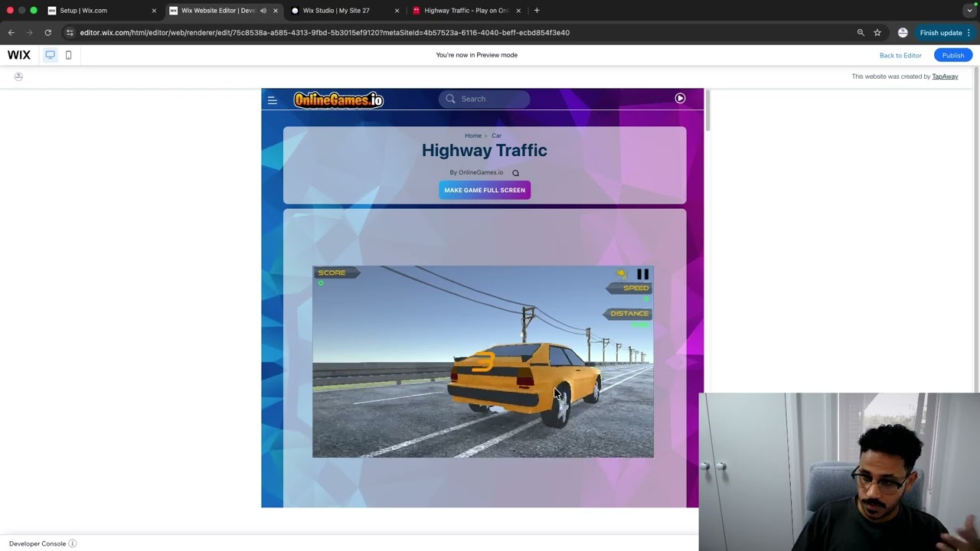Image resolution: width=980 pixels, height=551 pixels.
Task: Close the Wix Website Editor tab
Action: coord(276,11)
